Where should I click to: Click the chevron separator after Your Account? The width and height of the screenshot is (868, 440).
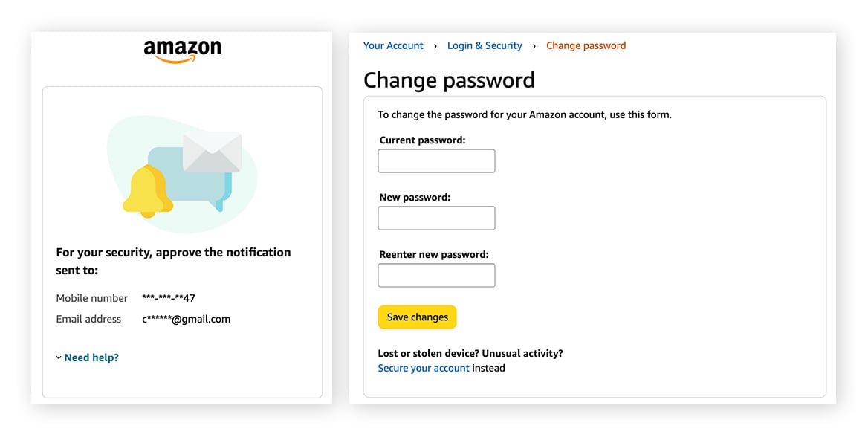click(x=434, y=45)
